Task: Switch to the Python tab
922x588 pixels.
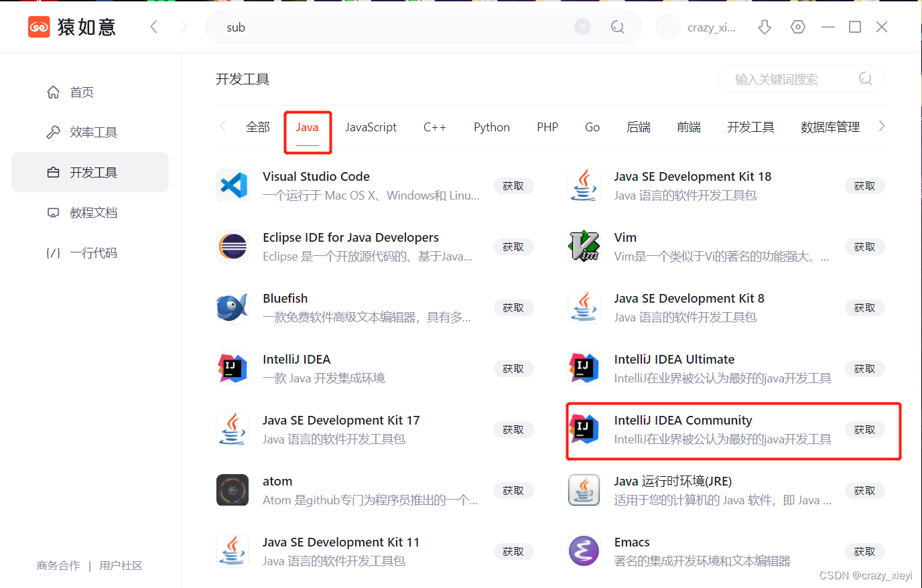Action: coord(492,127)
